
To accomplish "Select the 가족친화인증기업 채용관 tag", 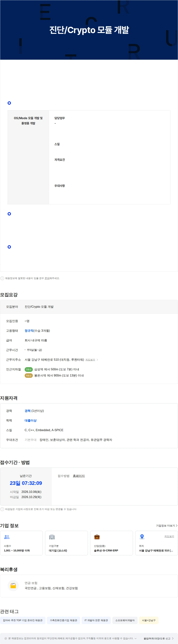I will coord(63,620).
